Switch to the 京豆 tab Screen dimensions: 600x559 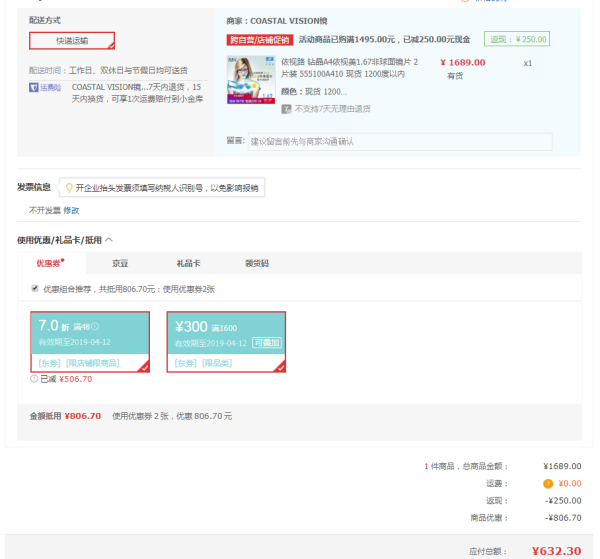(x=120, y=263)
